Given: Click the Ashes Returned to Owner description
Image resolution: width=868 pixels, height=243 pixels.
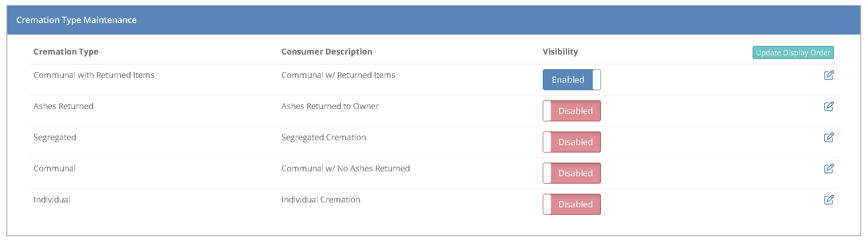Looking at the screenshot, I should 330,106.
